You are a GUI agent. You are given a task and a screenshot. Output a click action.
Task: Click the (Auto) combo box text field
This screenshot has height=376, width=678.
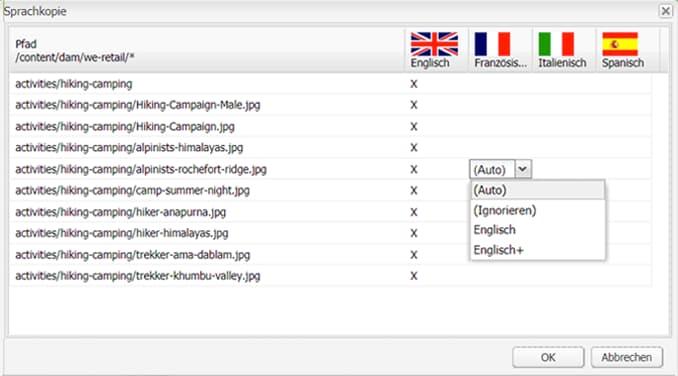(492, 169)
